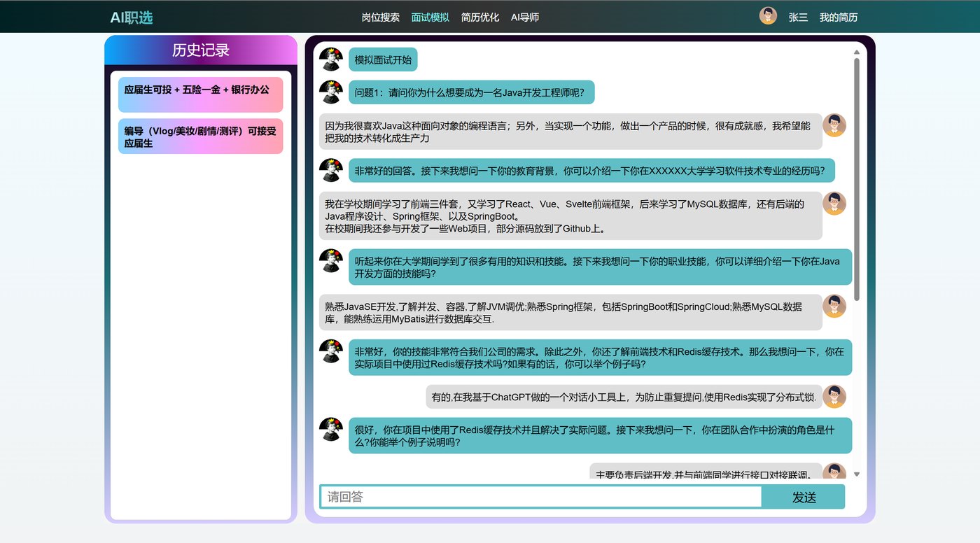Screen dimensions: 980x543
Task: Click chat scrollbar down arrow
Action: 857,474
